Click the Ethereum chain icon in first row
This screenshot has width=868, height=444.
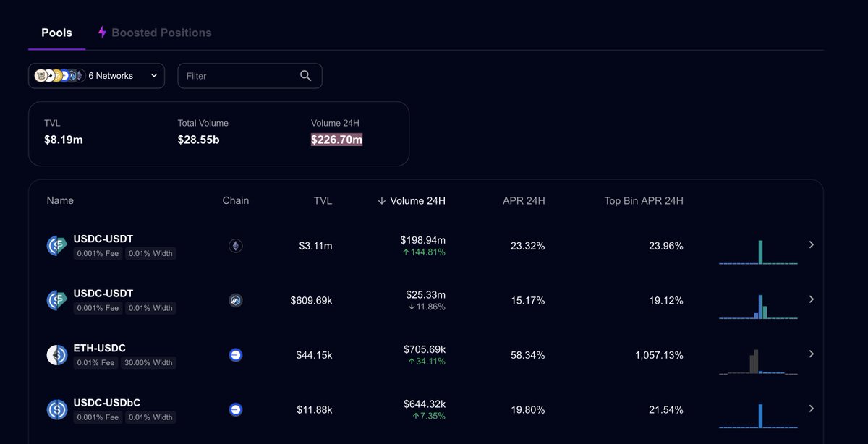pyautogui.click(x=236, y=246)
